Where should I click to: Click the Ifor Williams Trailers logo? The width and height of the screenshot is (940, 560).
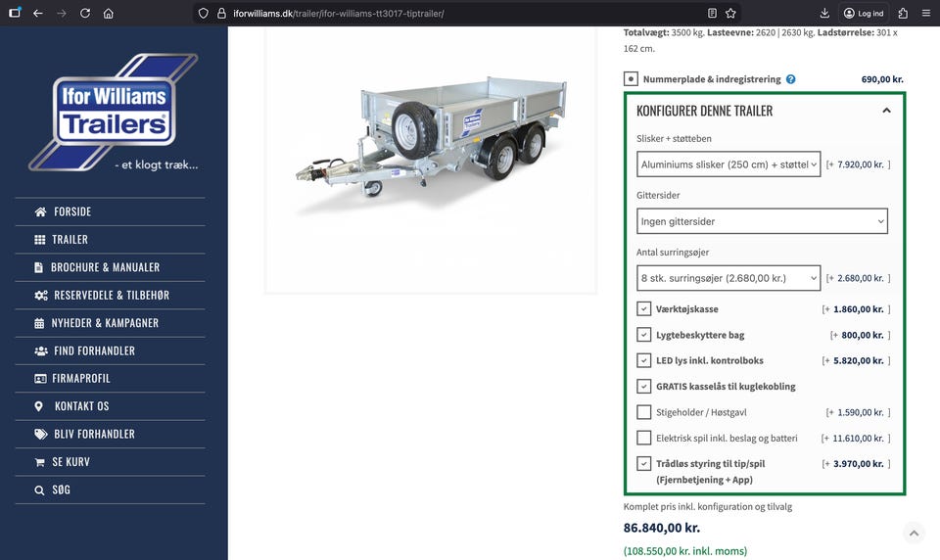coord(114,113)
